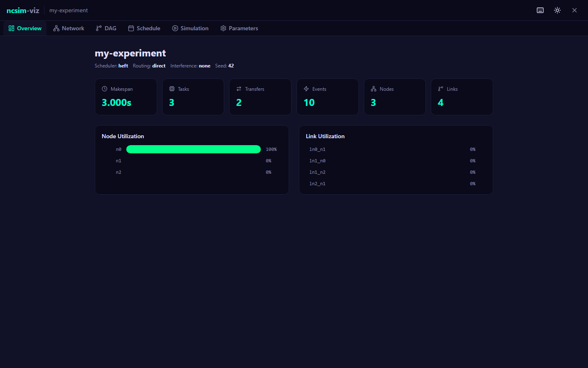
Task: Click the Links card icon
Action: pyautogui.click(x=441, y=89)
